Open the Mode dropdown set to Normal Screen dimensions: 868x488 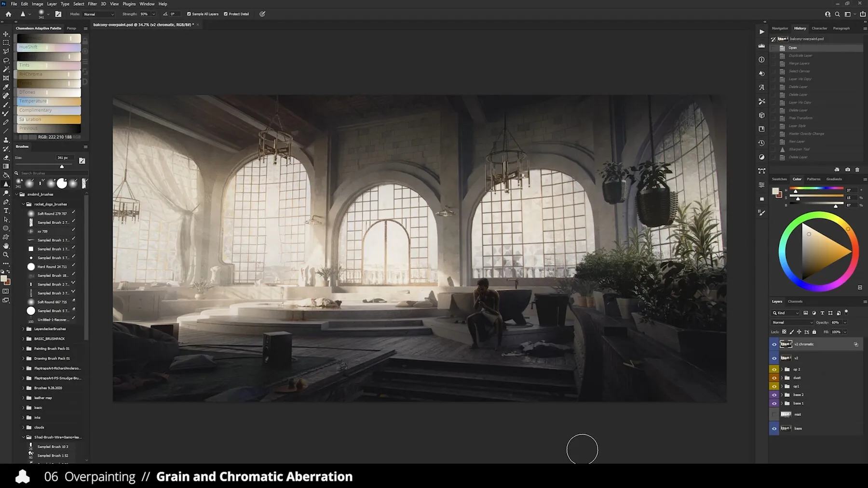pyautogui.click(x=99, y=14)
